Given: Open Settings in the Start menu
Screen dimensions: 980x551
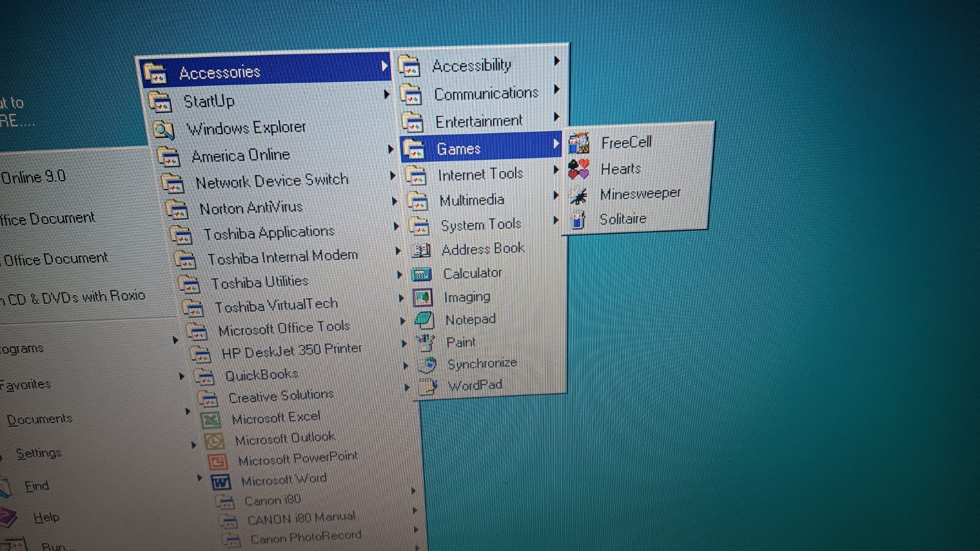Looking at the screenshot, I should (39, 454).
